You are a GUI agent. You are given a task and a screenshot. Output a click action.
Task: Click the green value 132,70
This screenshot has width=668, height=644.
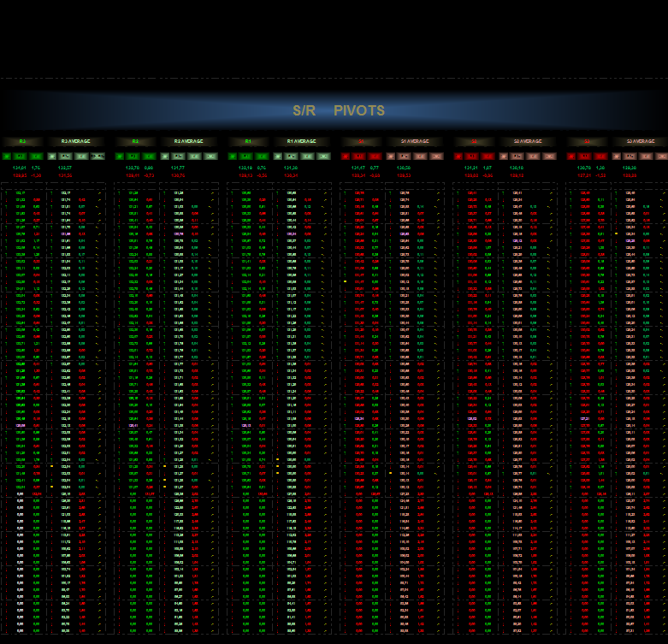[132, 168]
